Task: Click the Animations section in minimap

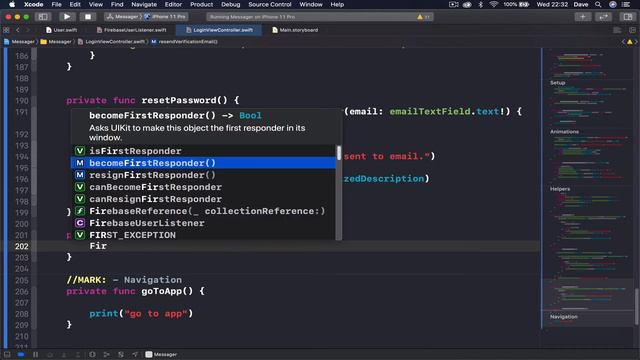Action: [x=564, y=132]
